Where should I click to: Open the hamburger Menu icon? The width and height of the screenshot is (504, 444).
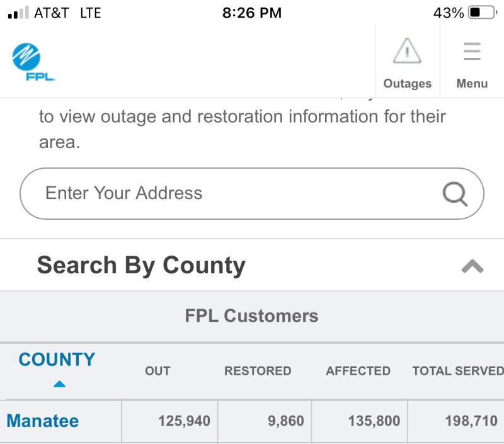point(472,51)
